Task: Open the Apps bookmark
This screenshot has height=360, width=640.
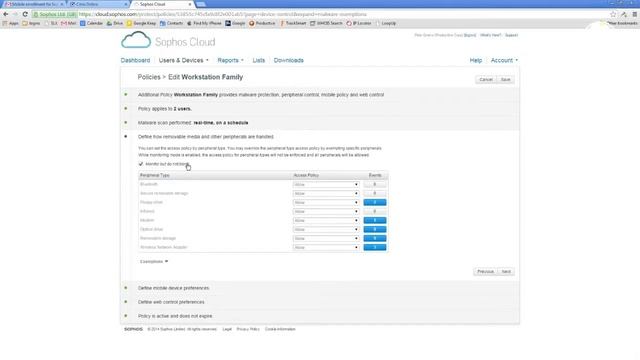Action: 11,23
